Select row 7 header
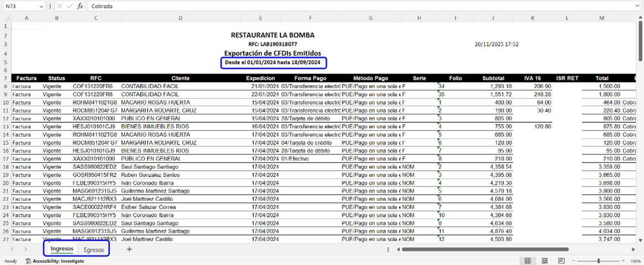 point(6,78)
